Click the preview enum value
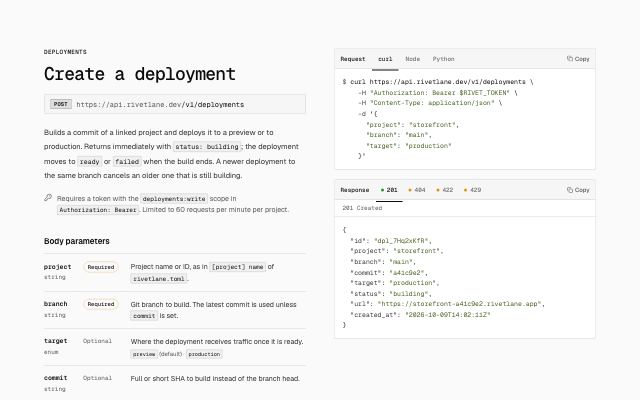 [144, 354]
